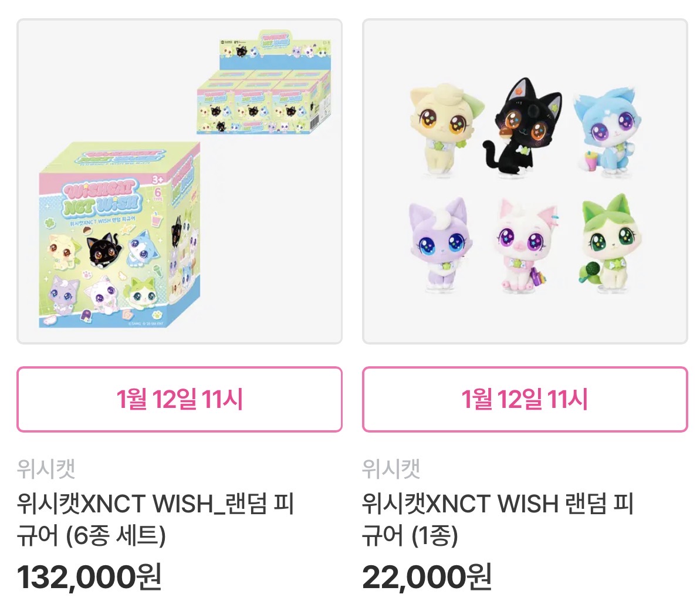The image size is (700, 611).
Task: Open the six cat figures product image
Action: click(525, 181)
